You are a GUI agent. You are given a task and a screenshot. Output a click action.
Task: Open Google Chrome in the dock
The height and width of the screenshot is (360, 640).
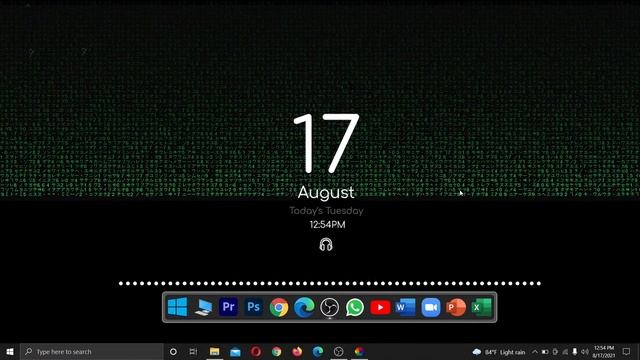pyautogui.click(x=279, y=307)
